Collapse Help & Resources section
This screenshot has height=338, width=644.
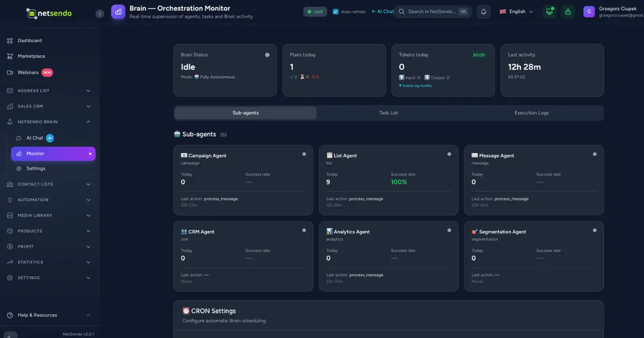pos(50,315)
